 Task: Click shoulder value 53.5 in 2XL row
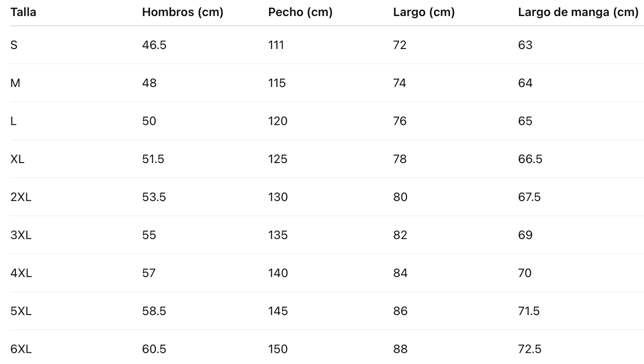tap(154, 197)
